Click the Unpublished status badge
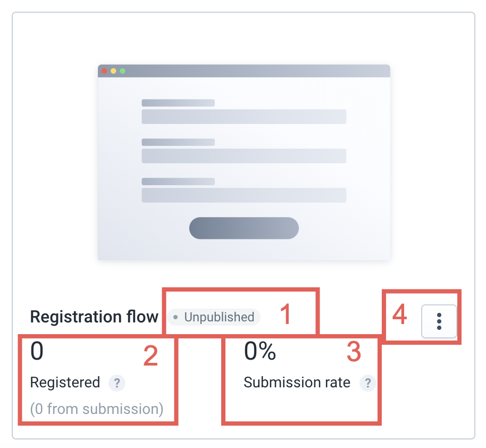Viewport: 486px width, 448px height. (x=214, y=317)
